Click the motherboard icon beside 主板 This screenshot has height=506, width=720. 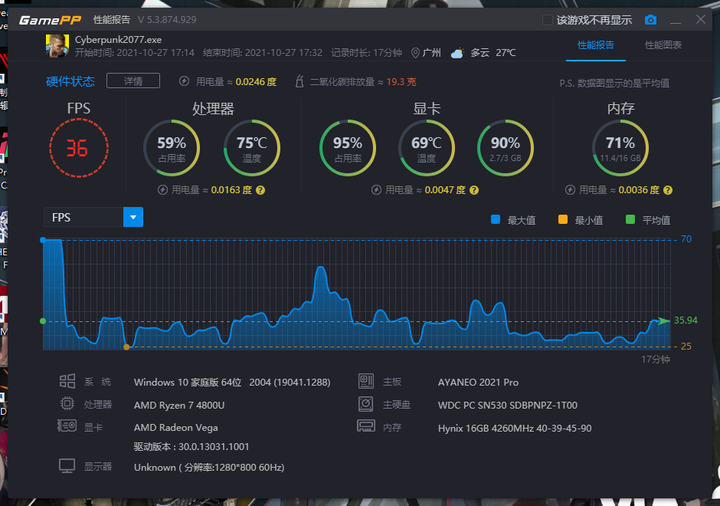(x=366, y=381)
